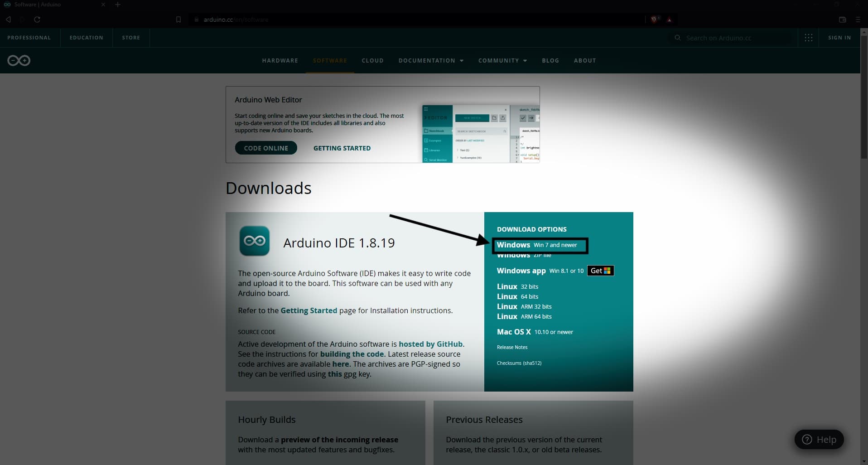Download Linux 64 bits

coord(517,296)
